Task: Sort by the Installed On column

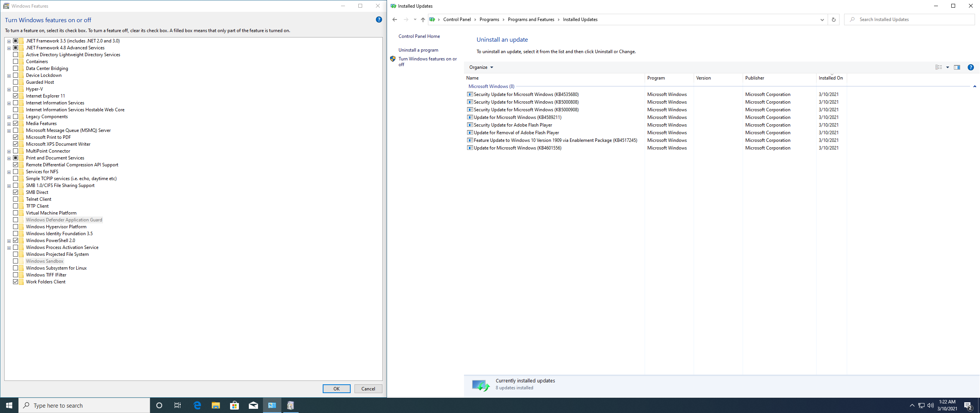Action: 831,78
